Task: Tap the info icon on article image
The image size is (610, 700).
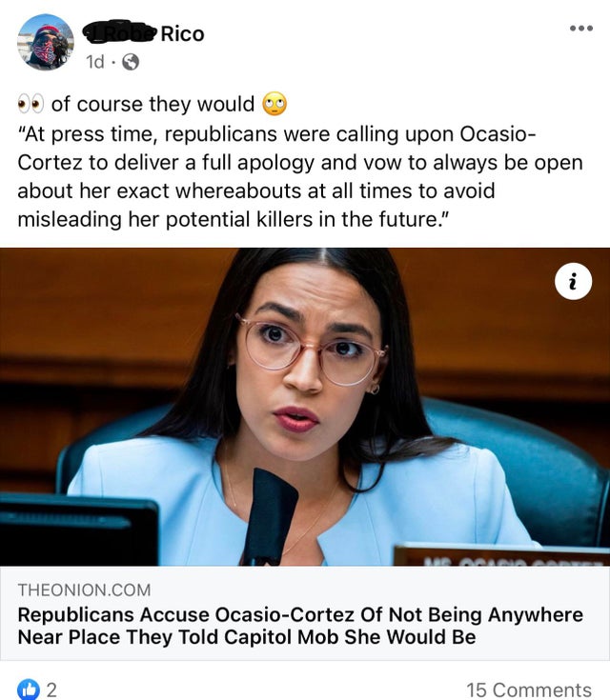Action: (574, 281)
